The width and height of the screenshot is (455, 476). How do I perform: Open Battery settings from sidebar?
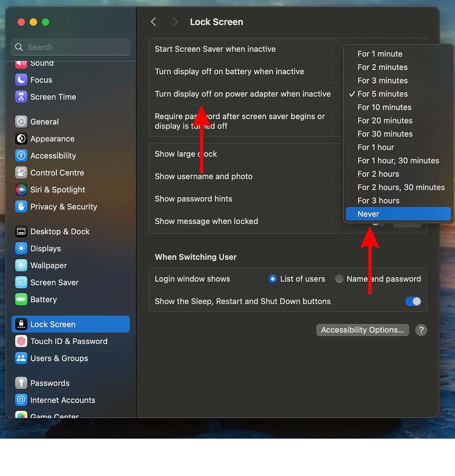pyautogui.click(x=42, y=299)
